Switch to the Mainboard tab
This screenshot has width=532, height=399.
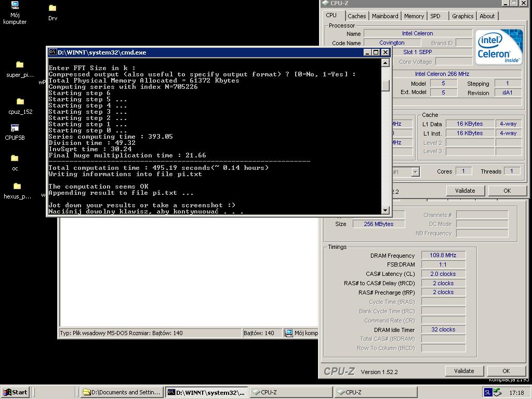tap(385, 16)
